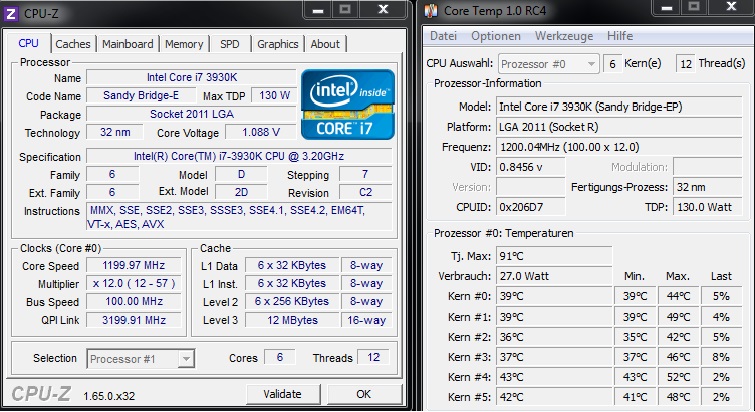Click the Level 2 cache value 6 x 256 KBytes
The image size is (755, 412).
point(292,302)
